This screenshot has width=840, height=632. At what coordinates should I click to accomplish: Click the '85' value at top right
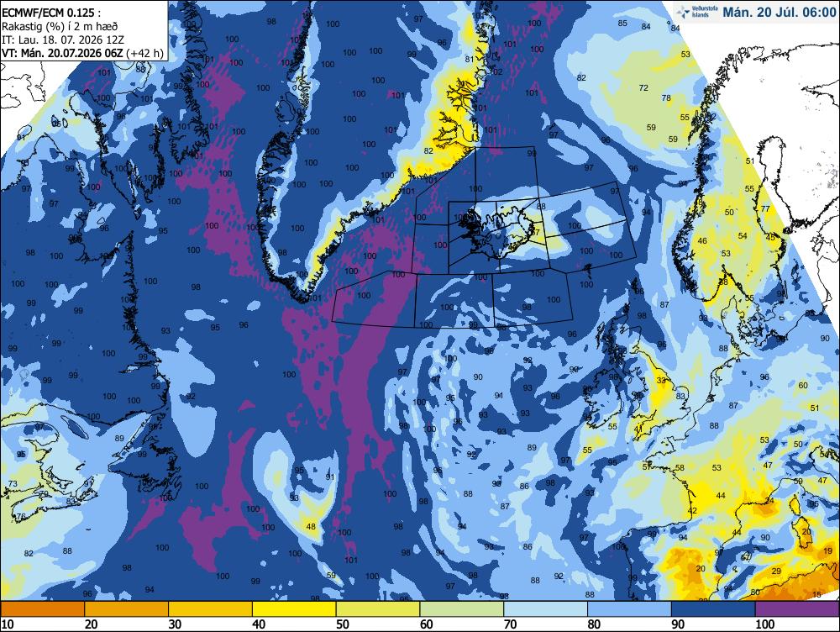tap(622, 23)
